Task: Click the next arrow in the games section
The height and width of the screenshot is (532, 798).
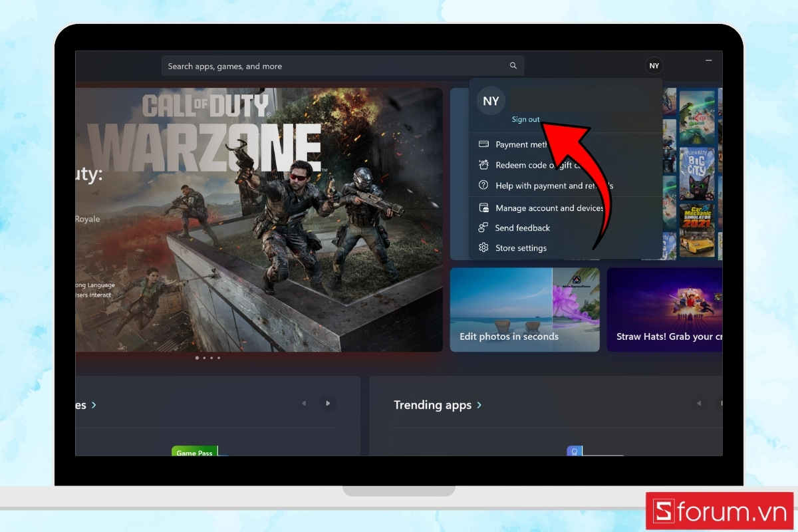Action: 327,403
